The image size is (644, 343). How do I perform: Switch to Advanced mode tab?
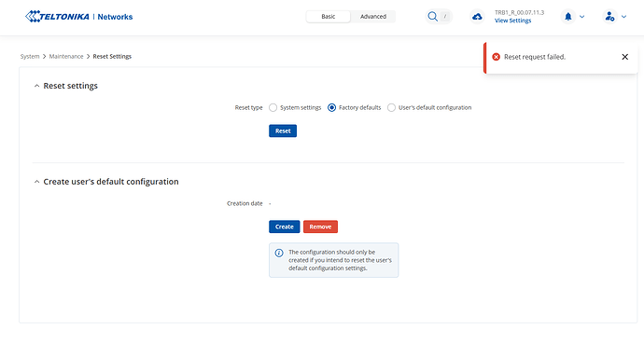[373, 17]
